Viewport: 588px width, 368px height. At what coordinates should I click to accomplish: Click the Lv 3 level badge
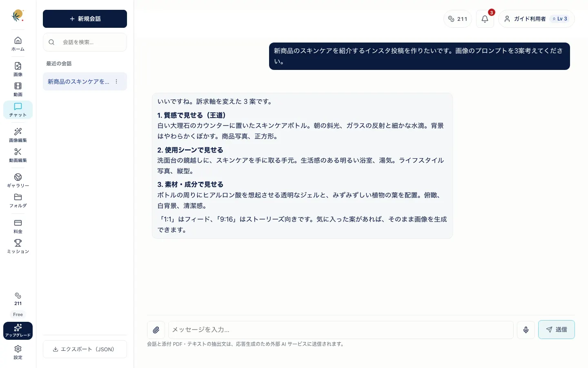coord(560,19)
